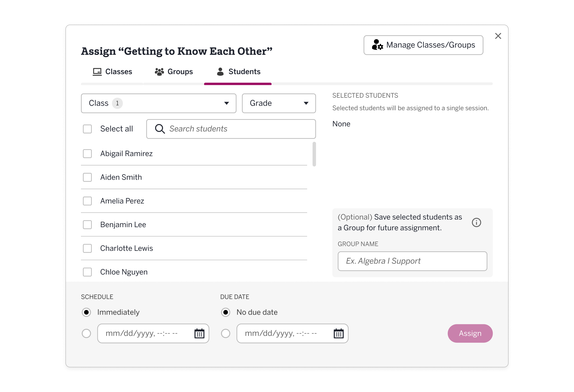Select the No due date radio button

pos(226,312)
